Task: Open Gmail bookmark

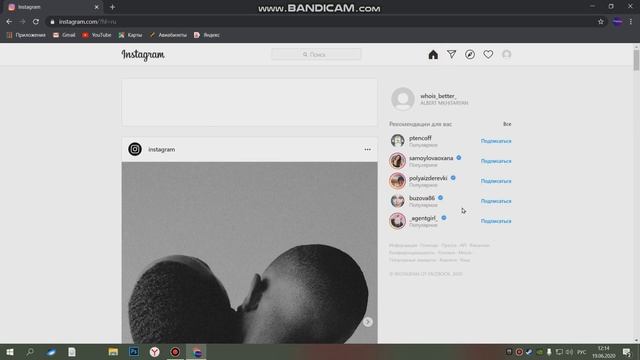Action: [x=64, y=35]
